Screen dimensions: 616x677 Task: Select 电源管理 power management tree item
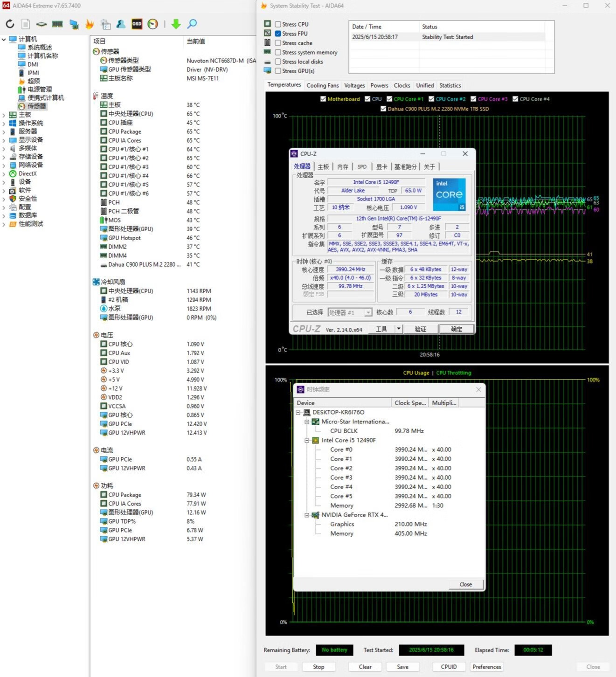[40, 90]
